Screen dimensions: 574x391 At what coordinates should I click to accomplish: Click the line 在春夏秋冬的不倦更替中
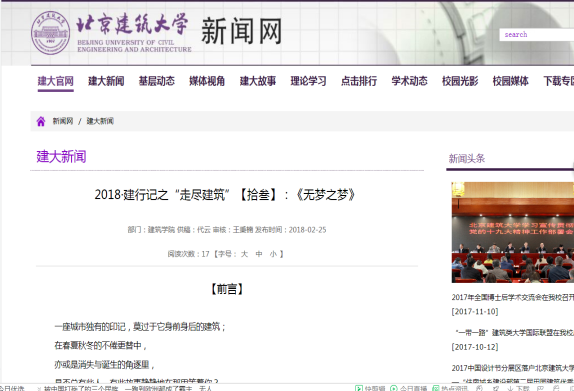click(100, 346)
